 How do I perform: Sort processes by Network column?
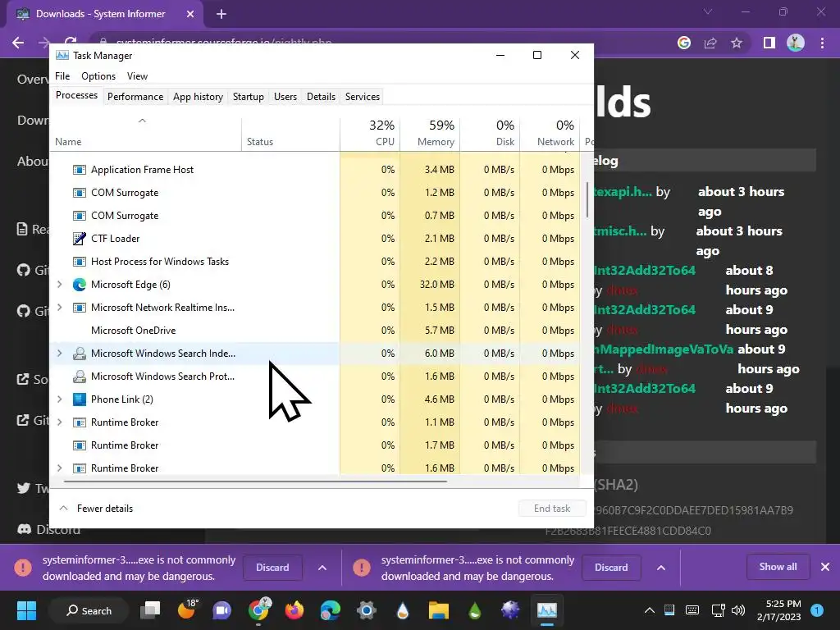click(x=550, y=132)
